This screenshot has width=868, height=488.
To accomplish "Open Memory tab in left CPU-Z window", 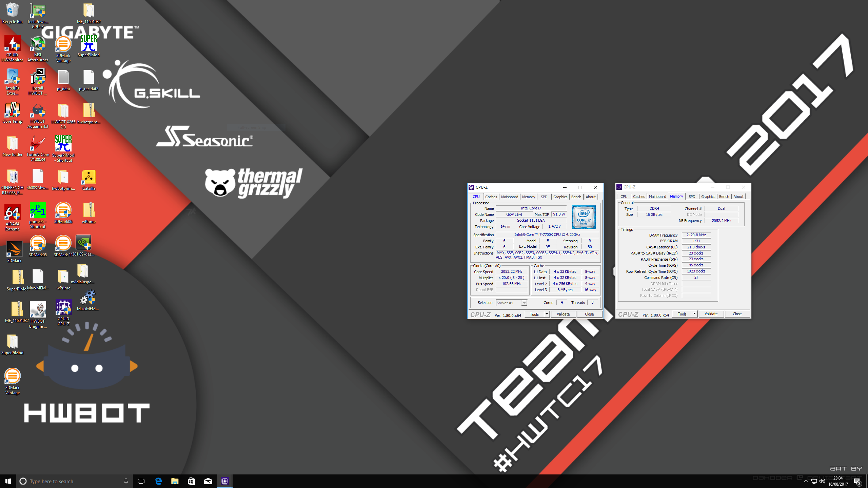I will pos(528,197).
